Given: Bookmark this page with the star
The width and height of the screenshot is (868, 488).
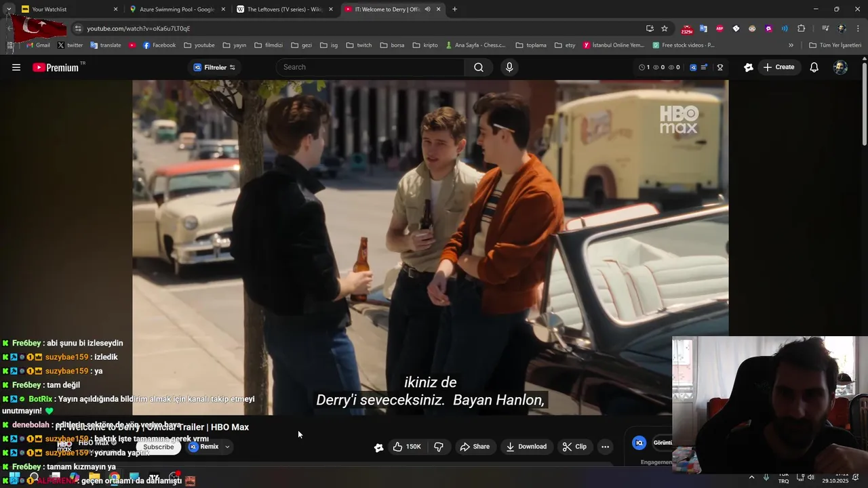Looking at the screenshot, I should tap(665, 28).
